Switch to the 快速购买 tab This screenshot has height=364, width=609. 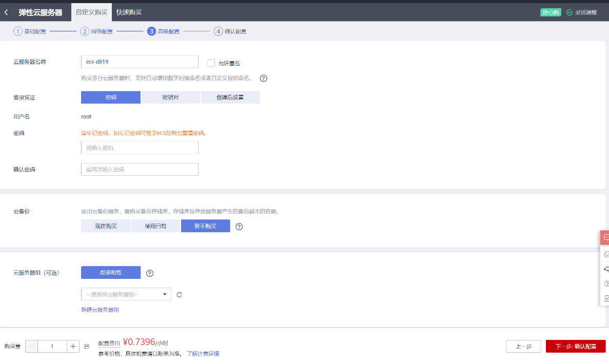129,11
